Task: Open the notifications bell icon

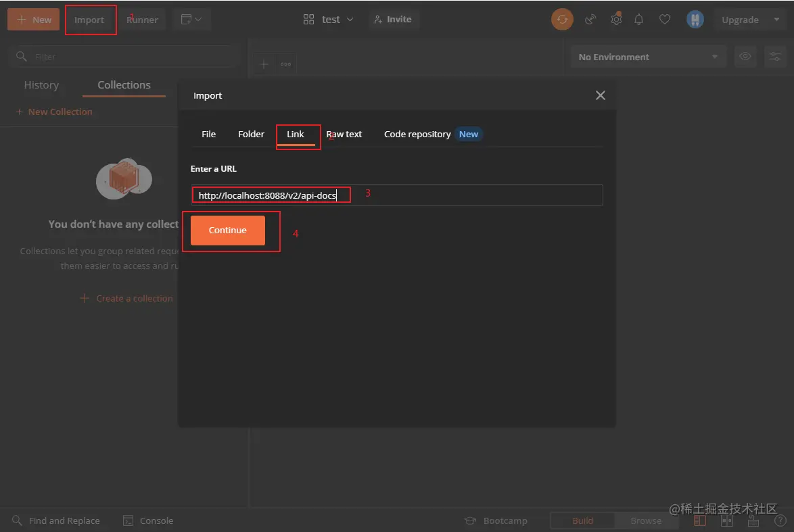Action: (x=638, y=20)
